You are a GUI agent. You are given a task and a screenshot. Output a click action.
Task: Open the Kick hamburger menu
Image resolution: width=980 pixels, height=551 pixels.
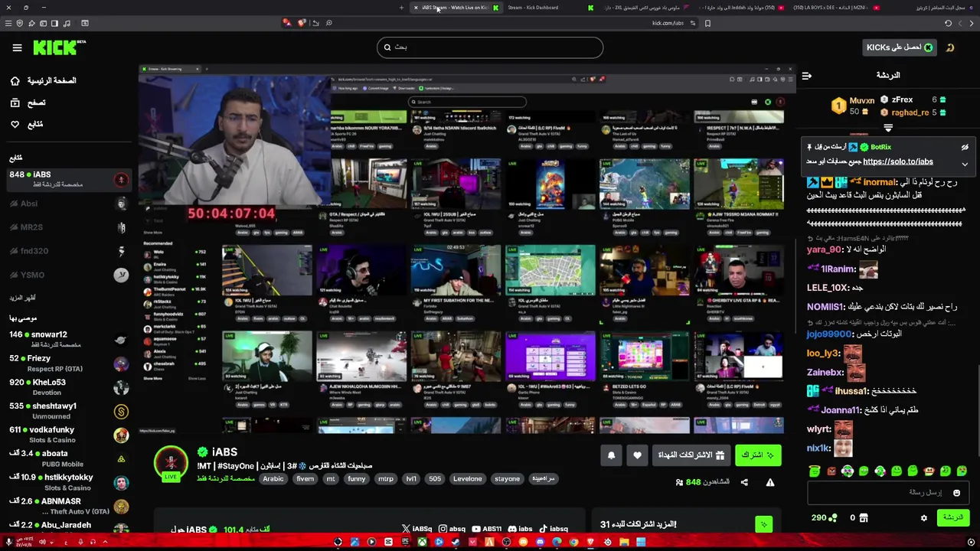point(17,47)
